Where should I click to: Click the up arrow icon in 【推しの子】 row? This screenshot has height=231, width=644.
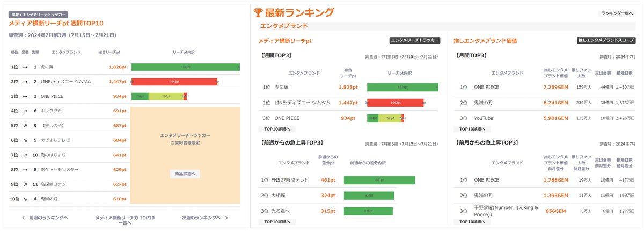(25, 126)
